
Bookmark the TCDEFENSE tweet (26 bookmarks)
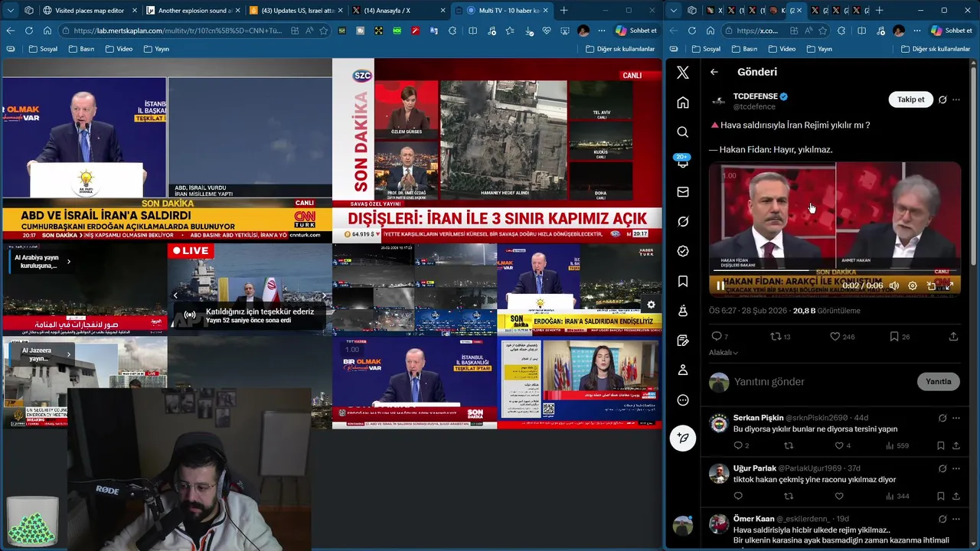(894, 337)
